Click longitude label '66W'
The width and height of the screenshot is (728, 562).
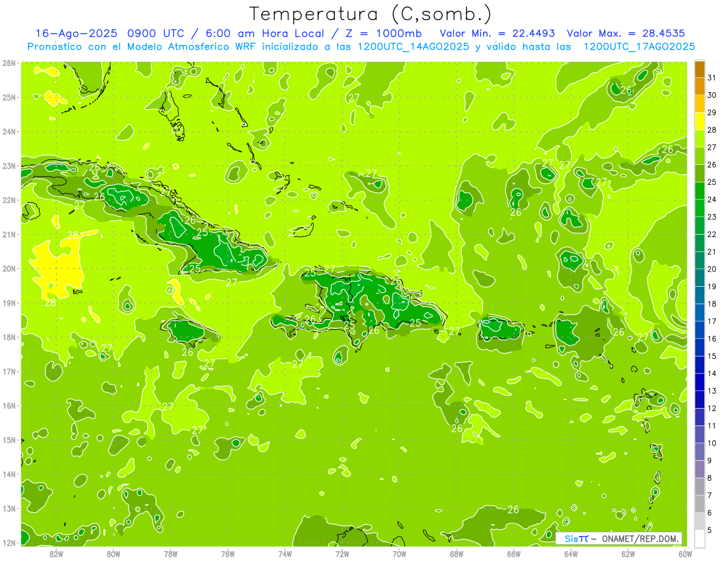click(514, 554)
